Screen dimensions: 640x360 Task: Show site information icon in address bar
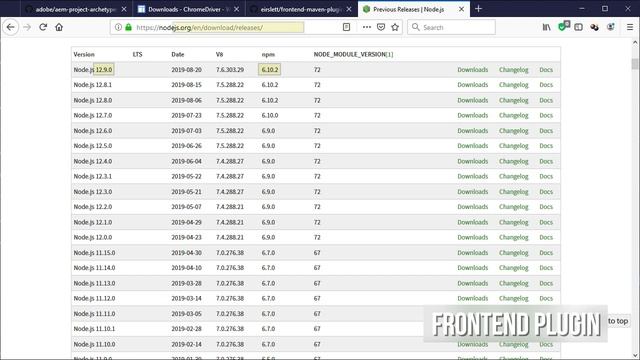(118, 27)
